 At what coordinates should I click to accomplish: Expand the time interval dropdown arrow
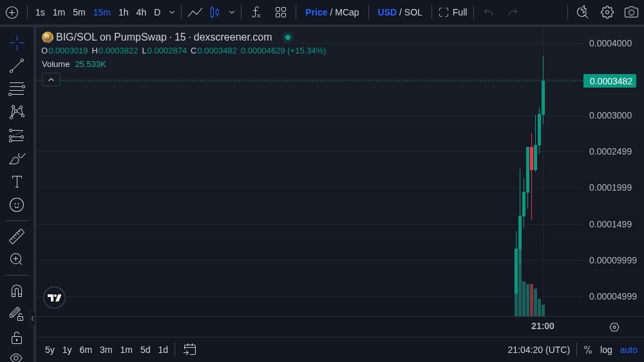[x=172, y=12]
